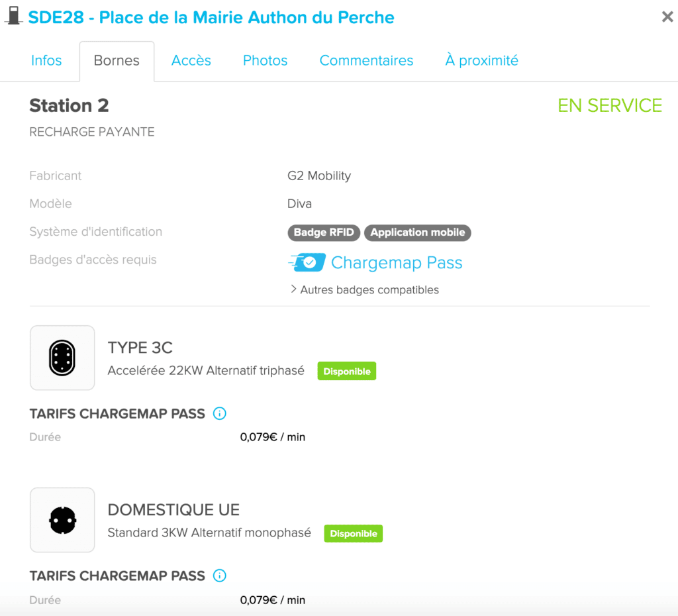Viewport: 678px width, 616px height.
Task: Click the Disponible badge for Type 3C
Action: tap(347, 371)
